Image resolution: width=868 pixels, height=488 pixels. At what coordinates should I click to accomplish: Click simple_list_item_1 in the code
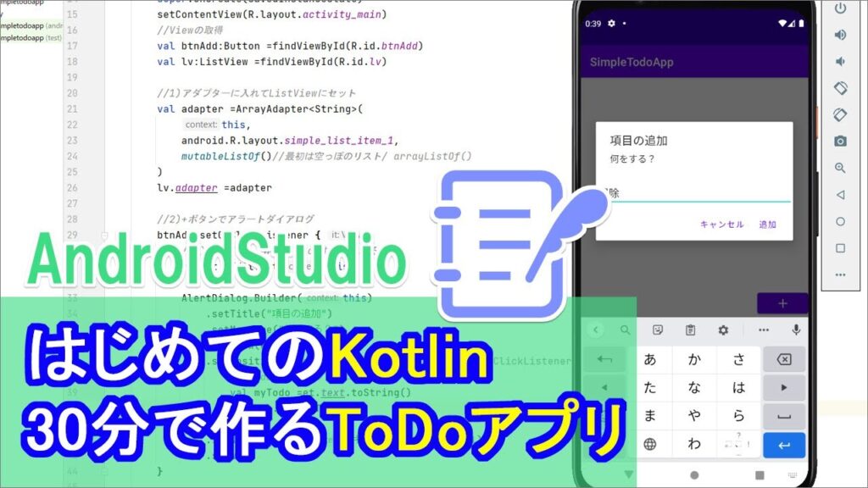339,141
